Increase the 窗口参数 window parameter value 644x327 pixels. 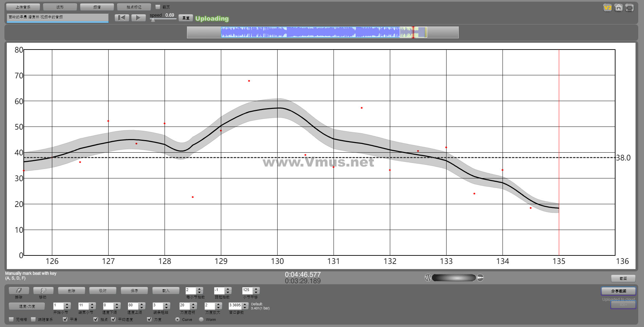pyautogui.click(x=245, y=304)
